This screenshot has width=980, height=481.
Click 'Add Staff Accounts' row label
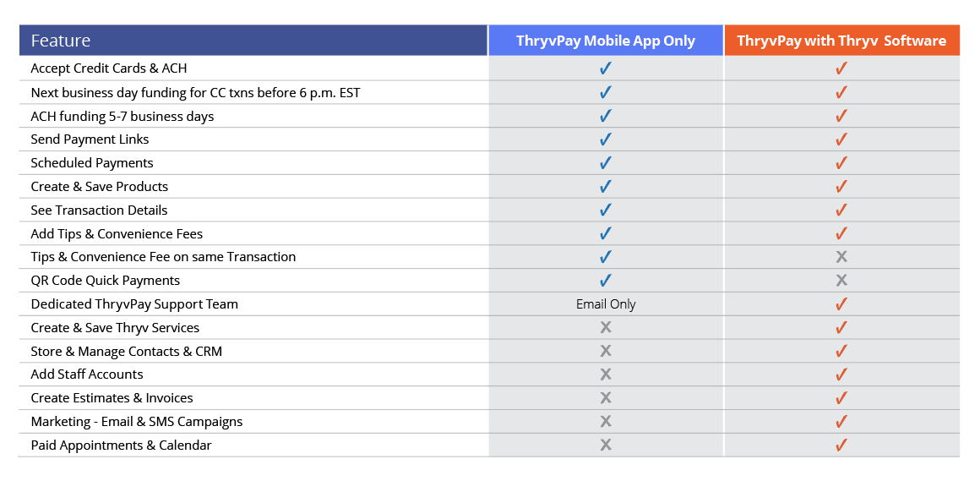87,374
